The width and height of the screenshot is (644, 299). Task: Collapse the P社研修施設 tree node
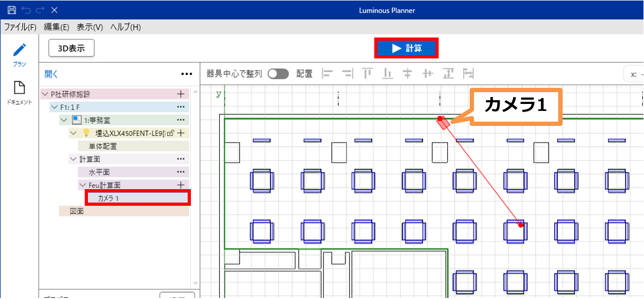(x=44, y=94)
